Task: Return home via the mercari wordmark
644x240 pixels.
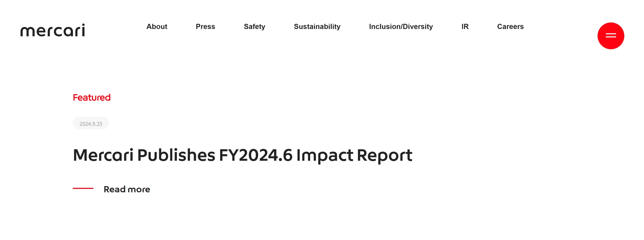Action: point(53,30)
